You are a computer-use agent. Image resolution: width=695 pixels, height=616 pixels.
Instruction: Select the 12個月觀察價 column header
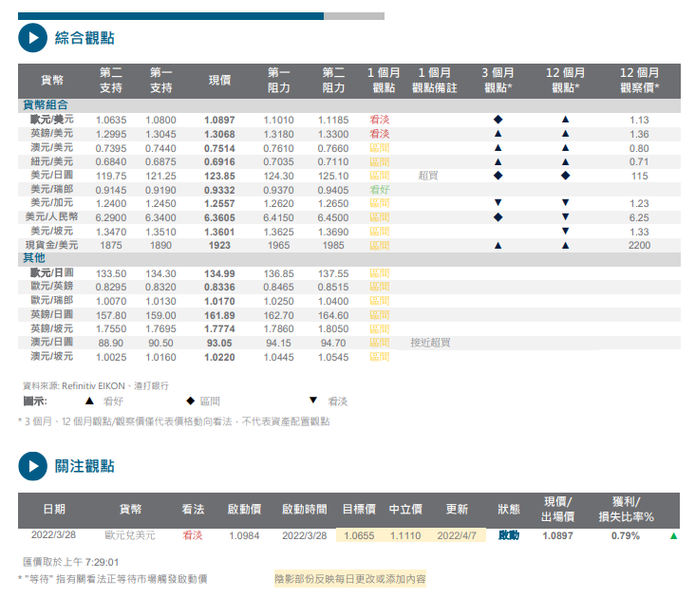[639, 80]
